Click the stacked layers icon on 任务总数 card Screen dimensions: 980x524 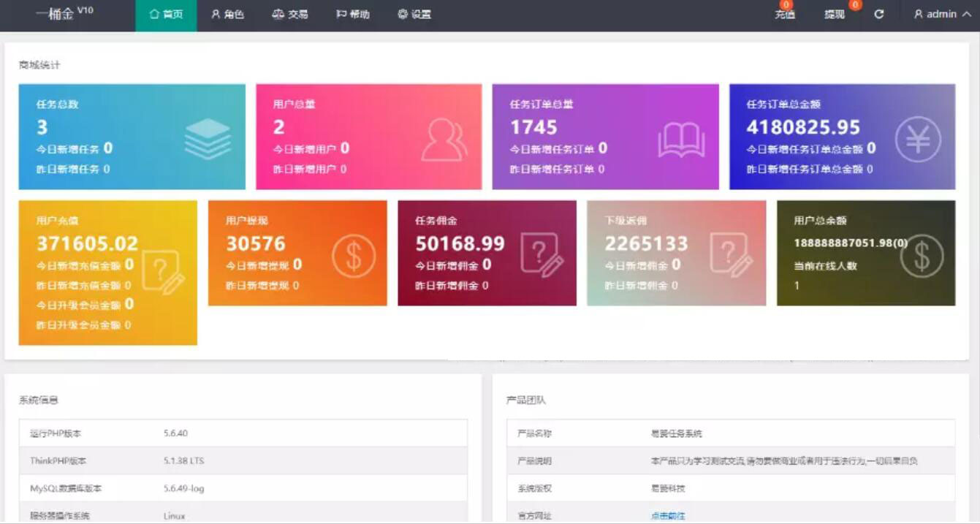tap(208, 139)
